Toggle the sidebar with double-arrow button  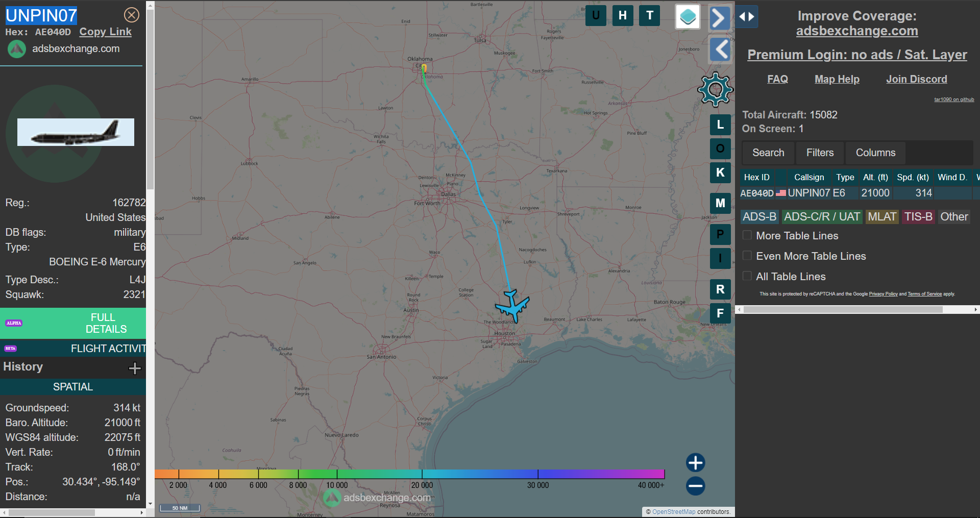coord(747,17)
